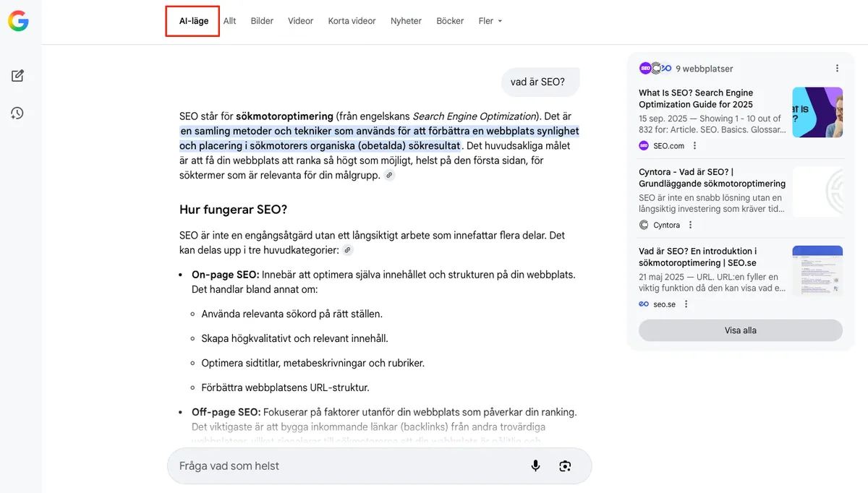868x493 pixels.
Task: Click the seo.se favicon
Action: point(644,304)
